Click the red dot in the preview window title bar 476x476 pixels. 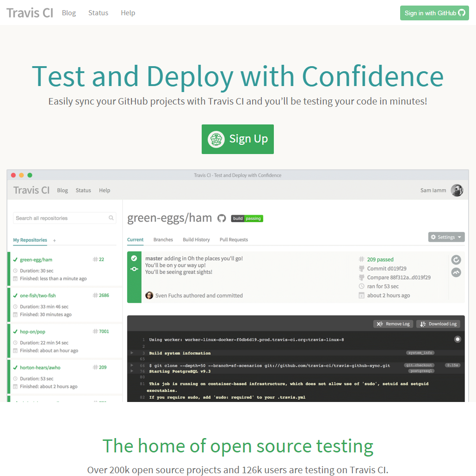coord(13,175)
